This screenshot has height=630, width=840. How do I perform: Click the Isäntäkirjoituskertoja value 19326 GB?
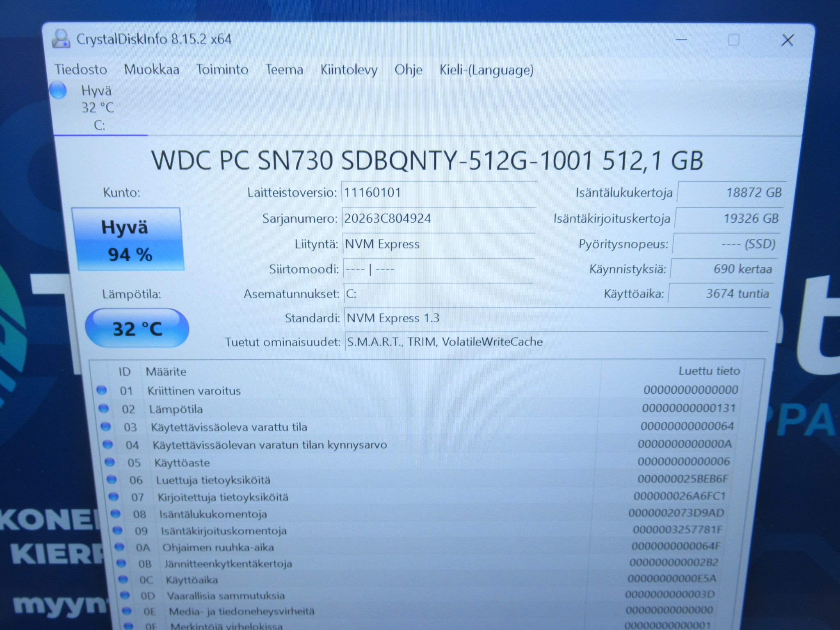(729, 218)
